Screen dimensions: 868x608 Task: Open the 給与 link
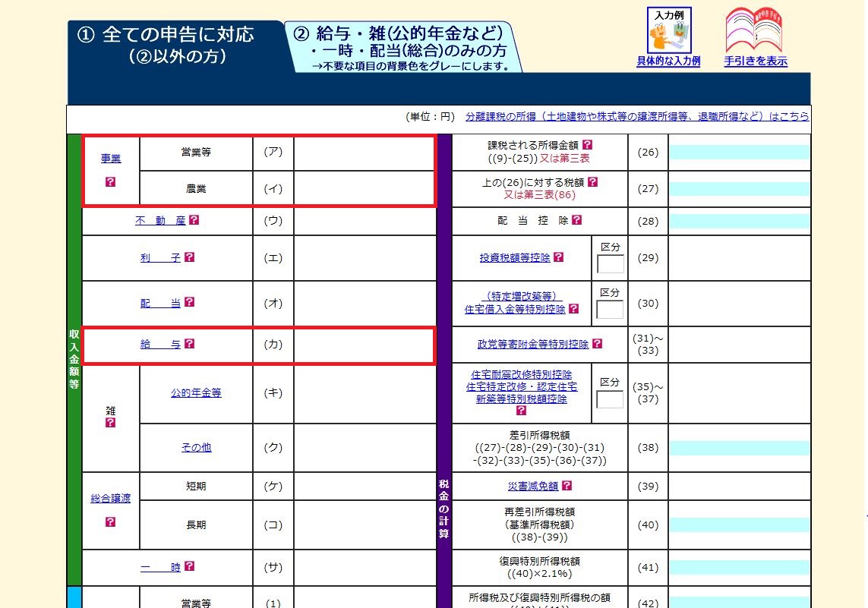[x=160, y=344]
